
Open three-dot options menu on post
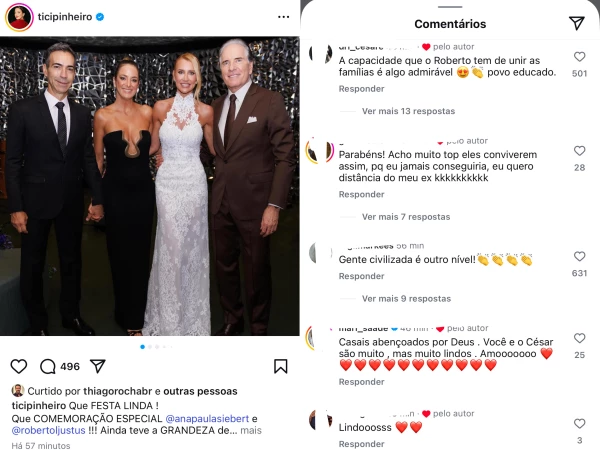[281, 18]
